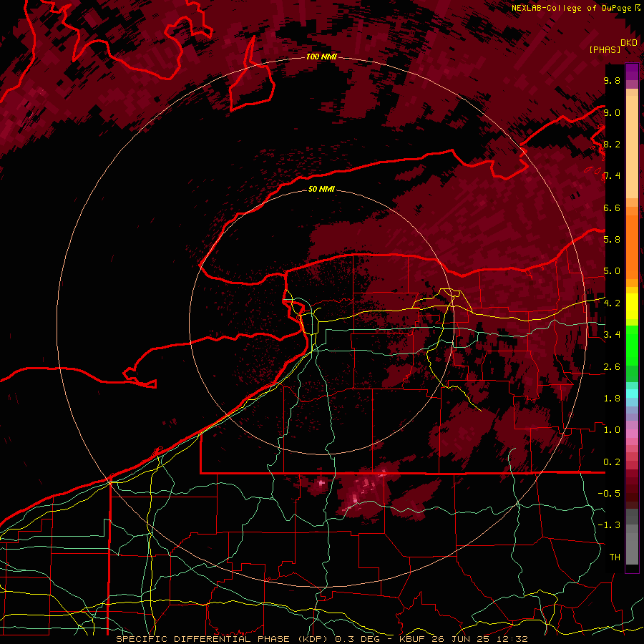Click the KBUF radar site identifier
The width and height of the screenshot is (644, 644).
pyautogui.click(x=414, y=639)
